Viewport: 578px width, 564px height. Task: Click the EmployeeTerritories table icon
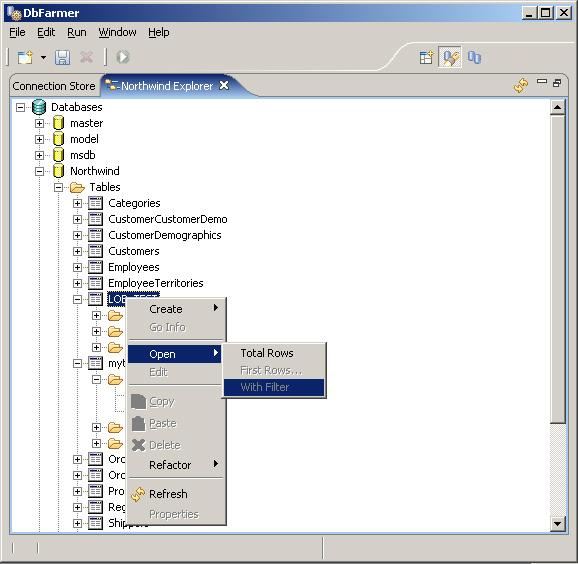point(95,283)
